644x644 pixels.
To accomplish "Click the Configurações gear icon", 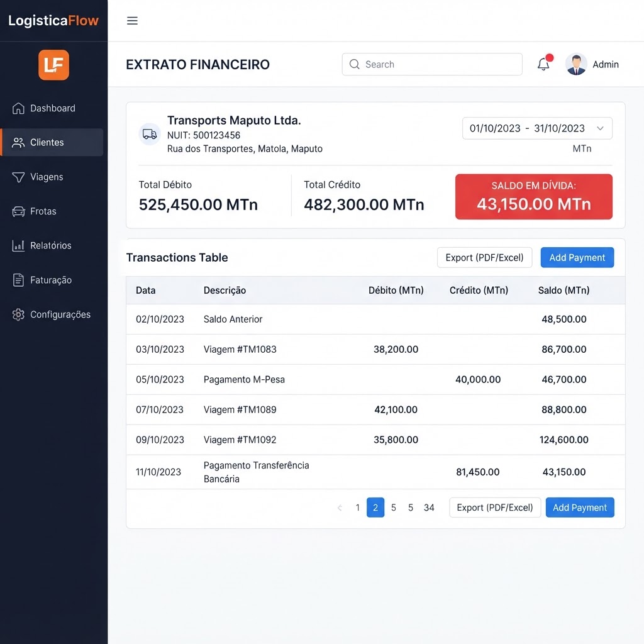I will coord(18,314).
